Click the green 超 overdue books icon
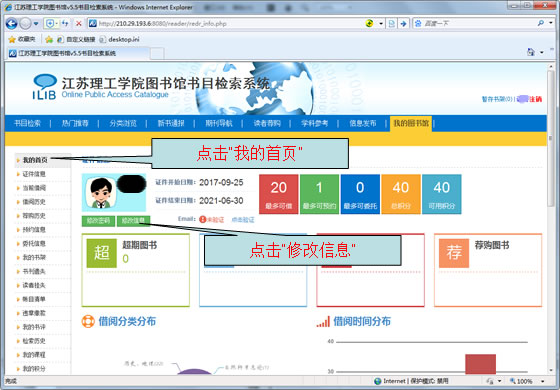This screenshot has height=390, width=560. [102, 253]
